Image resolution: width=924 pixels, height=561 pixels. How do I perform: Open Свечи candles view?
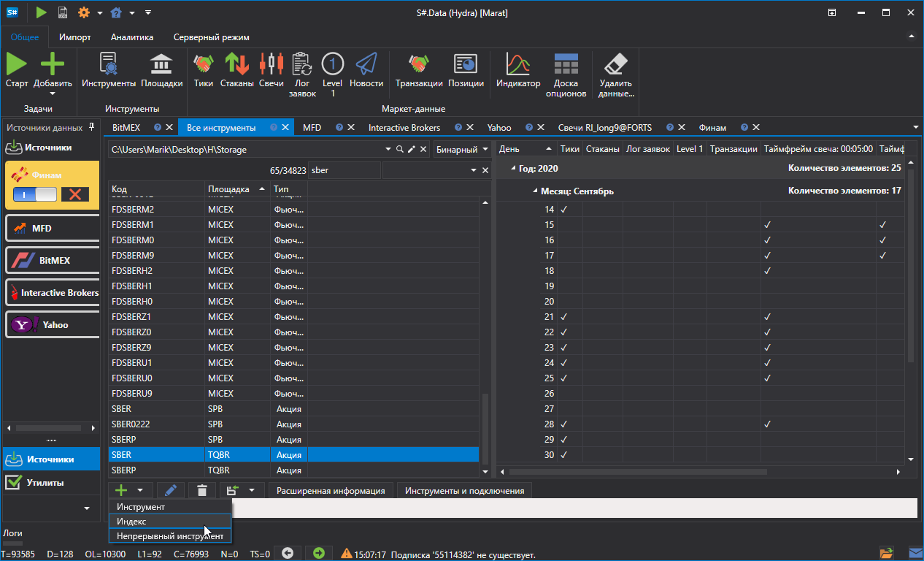[272, 64]
